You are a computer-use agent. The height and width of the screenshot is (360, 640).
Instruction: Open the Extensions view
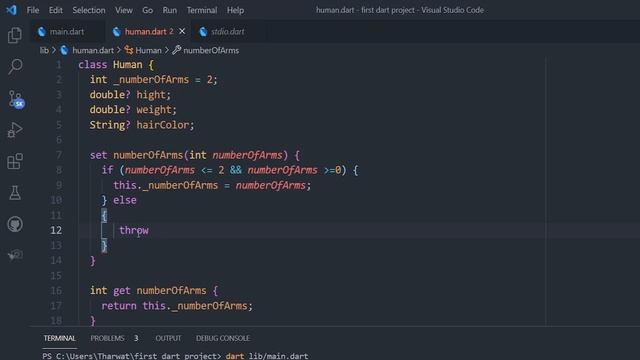click(x=15, y=161)
